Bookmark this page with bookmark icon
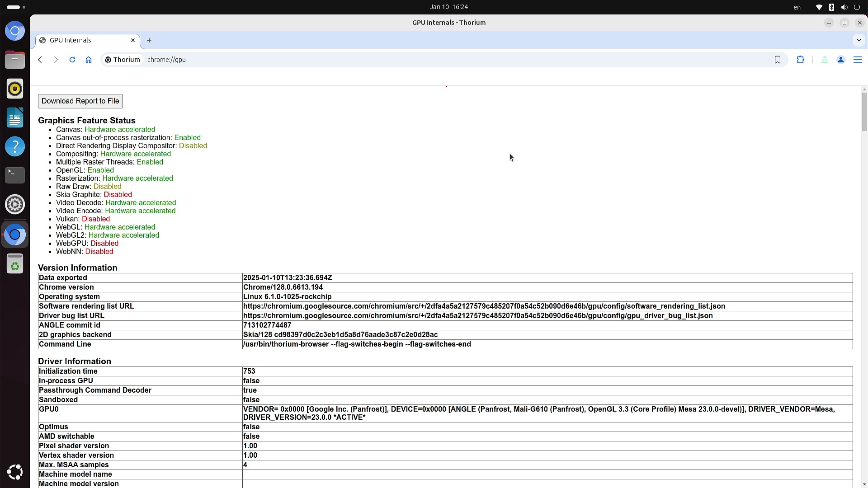 coord(778,60)
